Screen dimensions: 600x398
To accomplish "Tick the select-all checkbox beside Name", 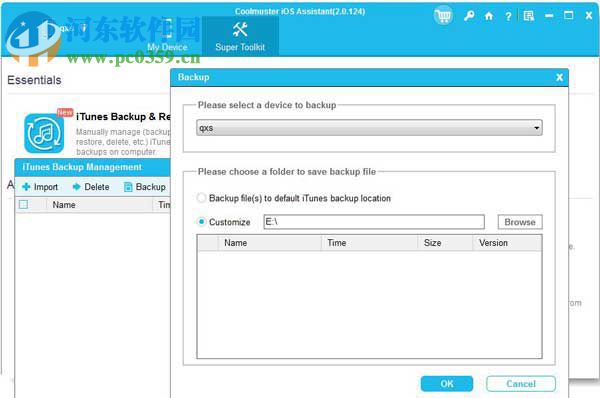I will click(23, 204).
